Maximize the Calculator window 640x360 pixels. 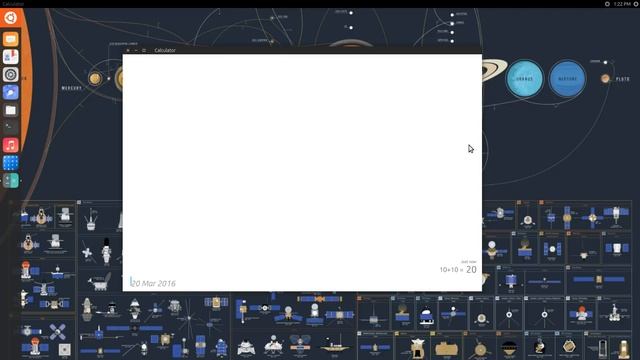[x=144, y=50]
